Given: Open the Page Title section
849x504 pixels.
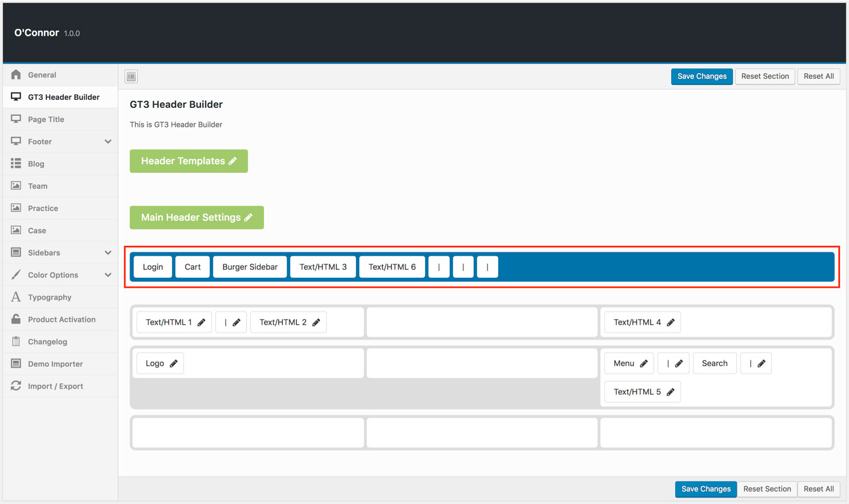Looking at the screenshot, I should pyautogui.click(x=60, y=119).
